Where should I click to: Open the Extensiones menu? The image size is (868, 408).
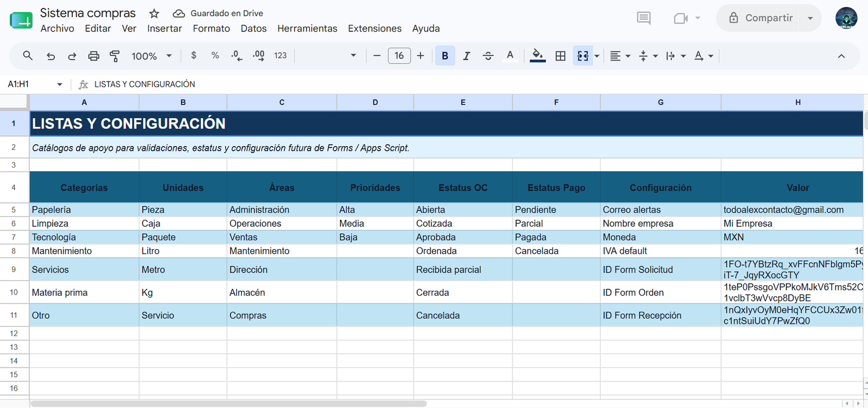375,28
